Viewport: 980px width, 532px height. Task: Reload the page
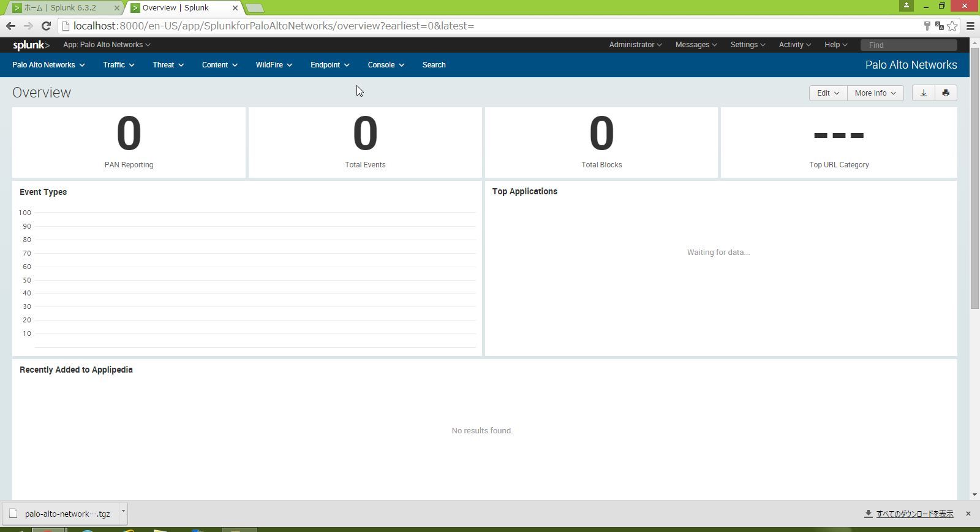click(x=46, y=26)
